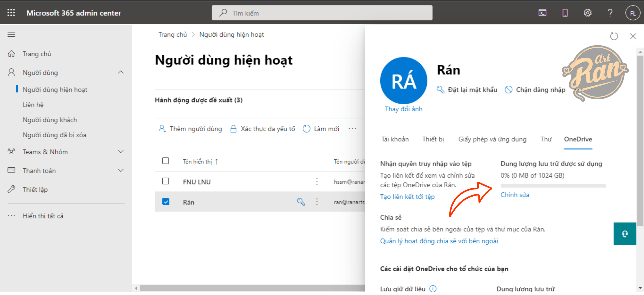The height and width of the screenshot is (295, 644).
Task: Click Hành động được đề xuất (3) heading
Action: tap(199, 100)
